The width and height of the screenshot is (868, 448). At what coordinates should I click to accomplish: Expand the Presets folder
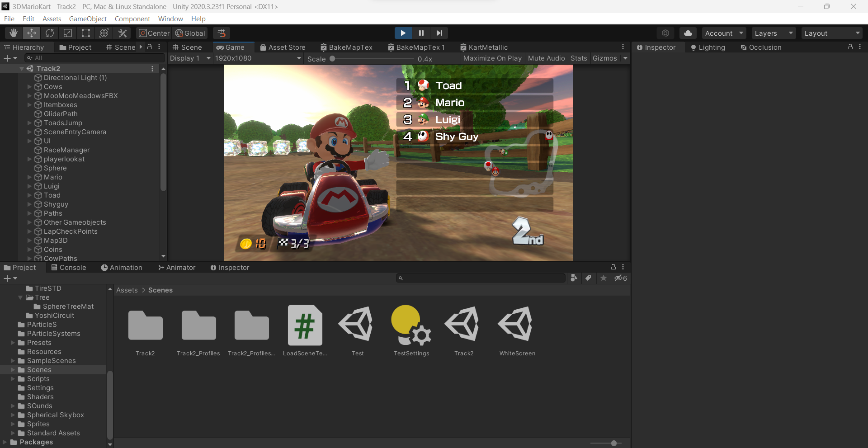13,343
